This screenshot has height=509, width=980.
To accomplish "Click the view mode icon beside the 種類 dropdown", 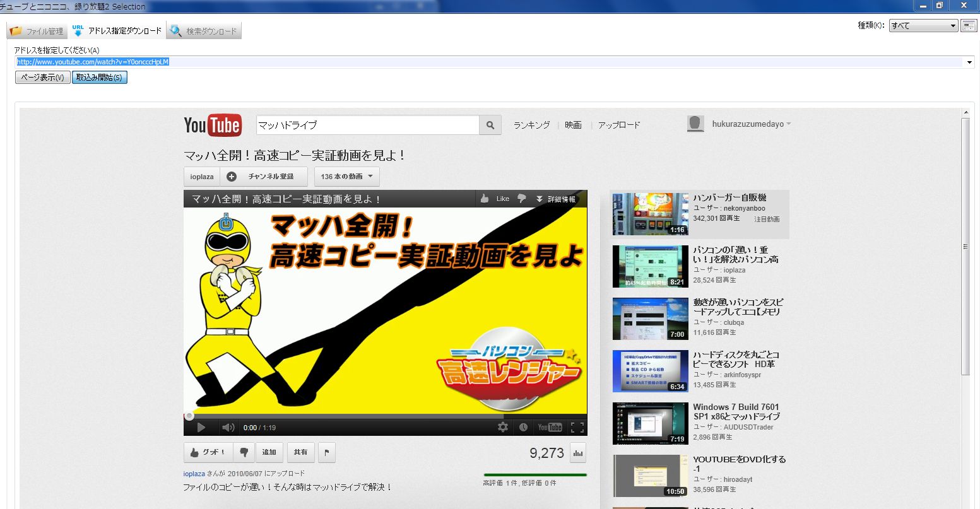I will [968, 26].
